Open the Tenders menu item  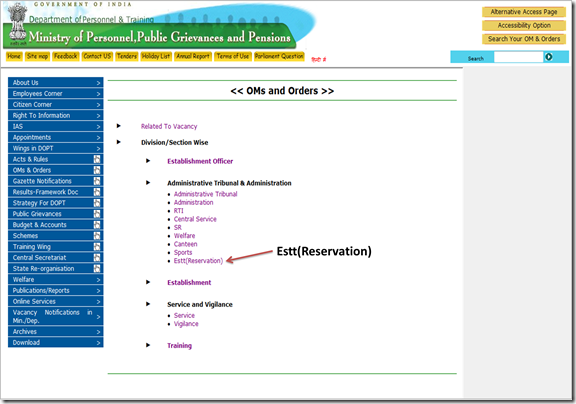pyautogui.click(x=127, y=56)
